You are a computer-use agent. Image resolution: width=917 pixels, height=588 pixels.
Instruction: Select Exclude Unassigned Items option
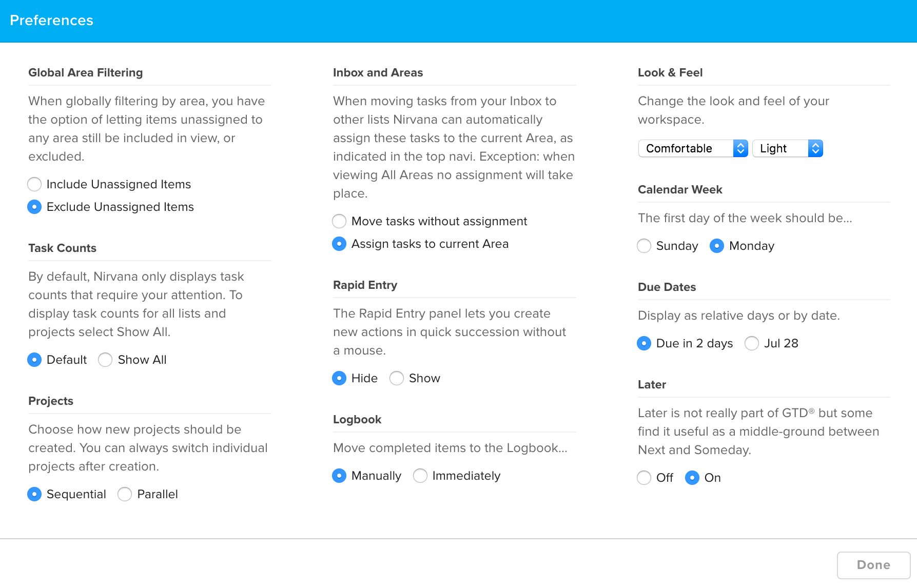tap(34, 207)
